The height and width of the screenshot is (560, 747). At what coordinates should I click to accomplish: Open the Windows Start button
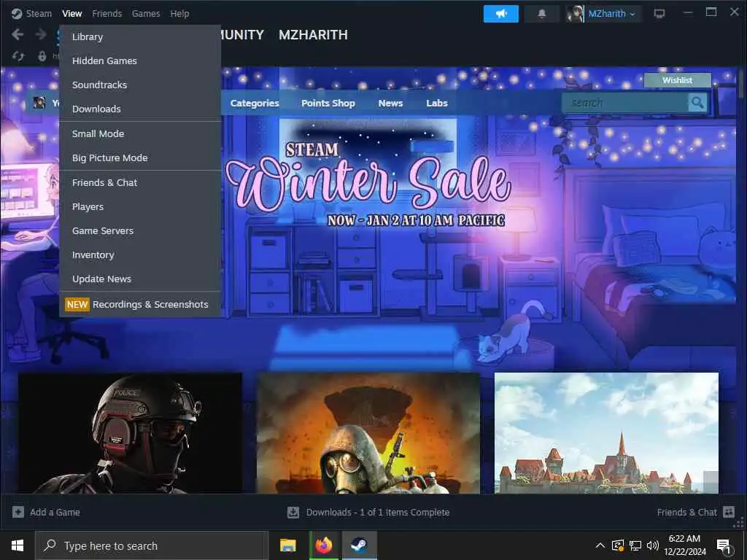(x=18, y=545)
